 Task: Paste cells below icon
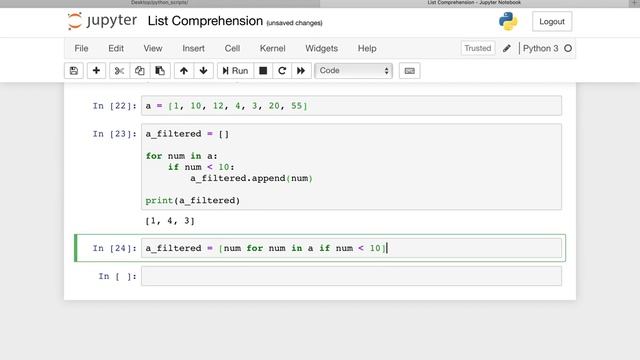[x=160, y=71]
